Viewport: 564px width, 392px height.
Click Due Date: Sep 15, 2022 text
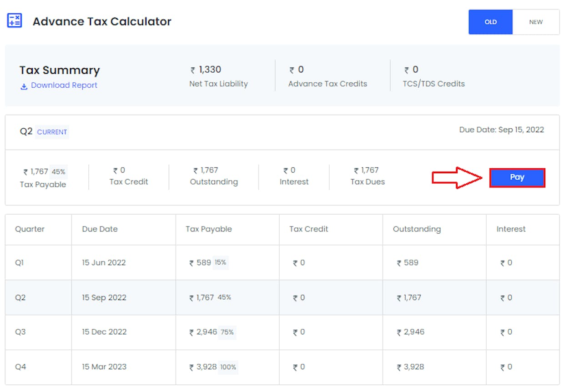[x=502, y=130]
